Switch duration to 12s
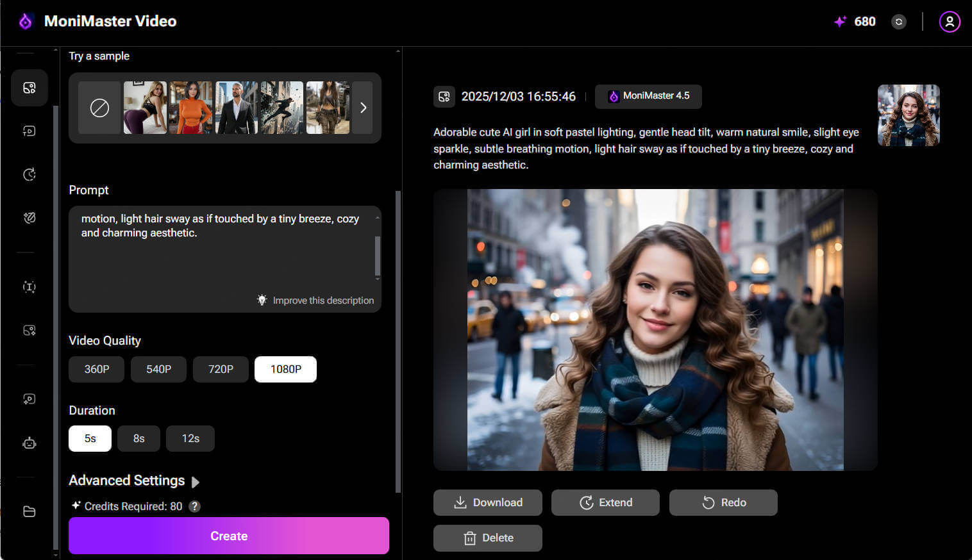The width and height of the screenshot is (972, 560). pyautogui.click(x=190, y=438)
